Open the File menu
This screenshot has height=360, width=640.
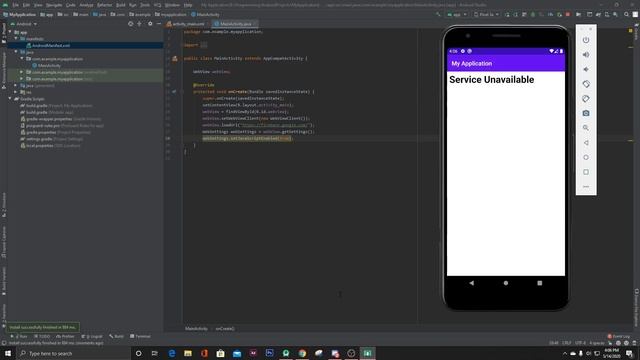tap(16, 5)
